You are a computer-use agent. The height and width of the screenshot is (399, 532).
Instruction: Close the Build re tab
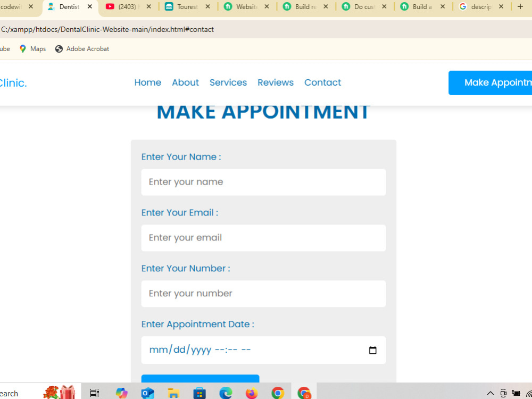(326, 6)
